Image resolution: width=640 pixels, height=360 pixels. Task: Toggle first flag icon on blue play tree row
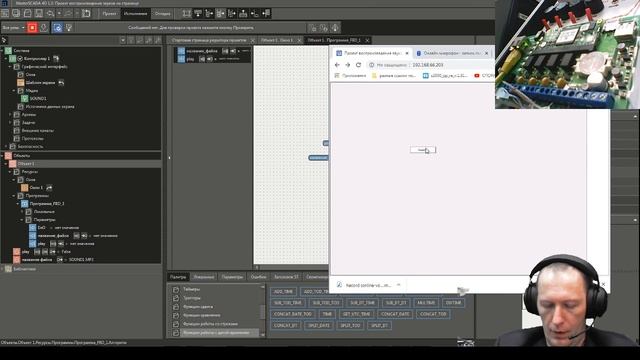pyautogui.click(x=53, y=244)
